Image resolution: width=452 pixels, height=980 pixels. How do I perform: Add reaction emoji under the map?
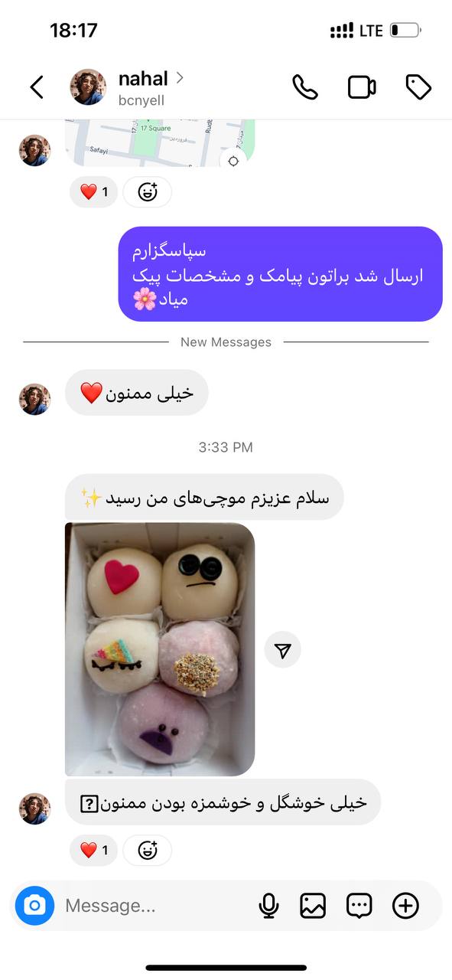point(148,192)
